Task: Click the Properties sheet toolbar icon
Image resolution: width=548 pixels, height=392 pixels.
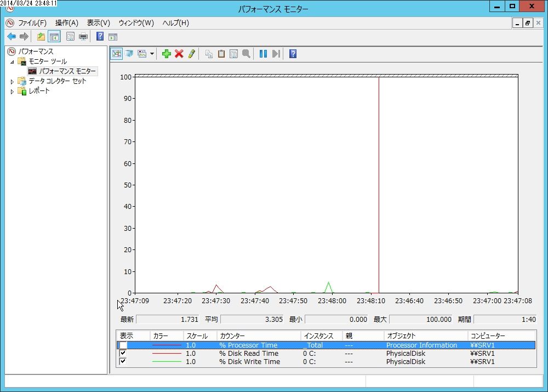Action: [x=70, y=36]
